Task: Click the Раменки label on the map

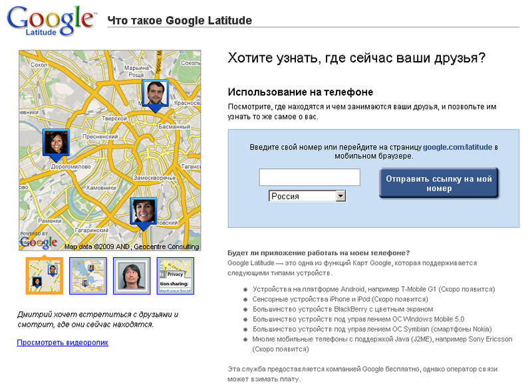Action: [50, 221]
